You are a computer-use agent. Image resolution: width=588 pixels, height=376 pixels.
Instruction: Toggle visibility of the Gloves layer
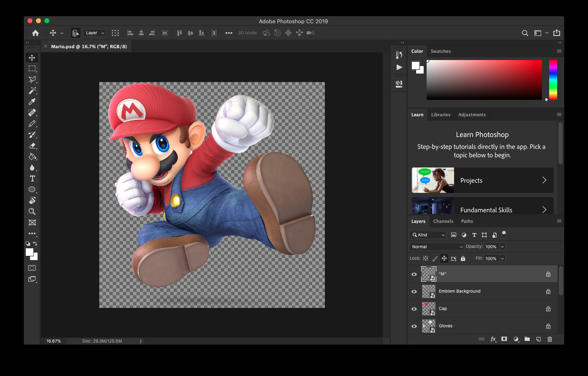tap(414, 326)
